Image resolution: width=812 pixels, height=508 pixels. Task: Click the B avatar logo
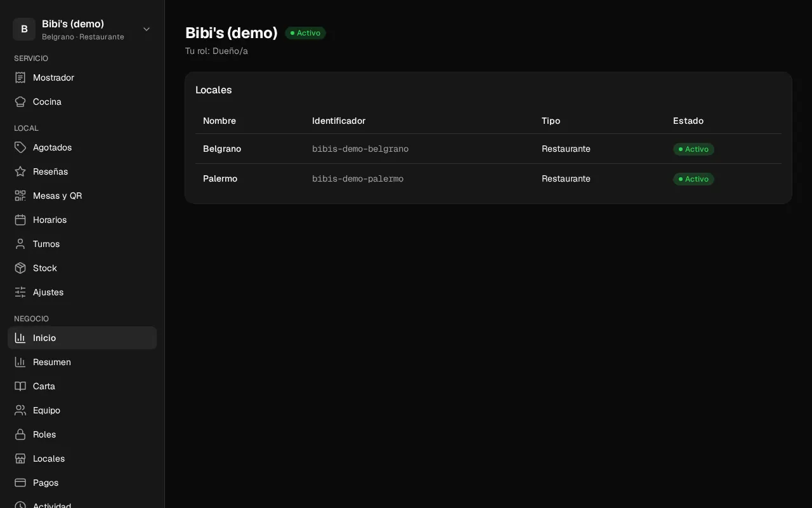tap(24, 29)
